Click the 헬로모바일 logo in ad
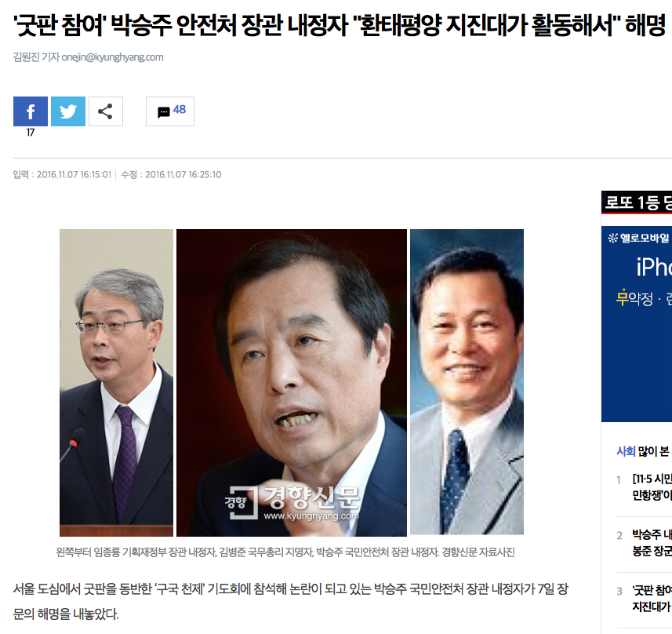 point(638,238)
